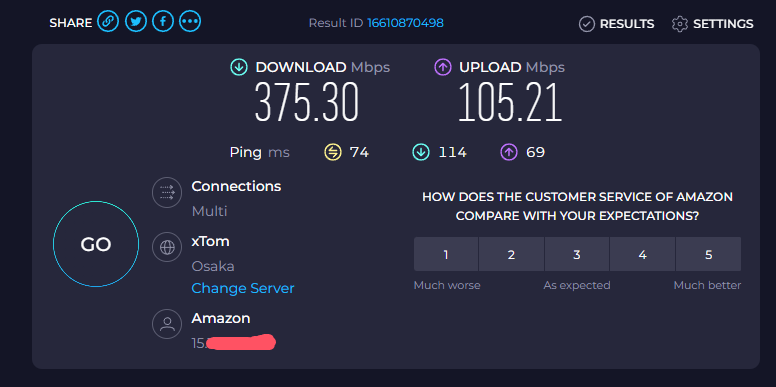Share the result on Facebook

coord(163,21)
